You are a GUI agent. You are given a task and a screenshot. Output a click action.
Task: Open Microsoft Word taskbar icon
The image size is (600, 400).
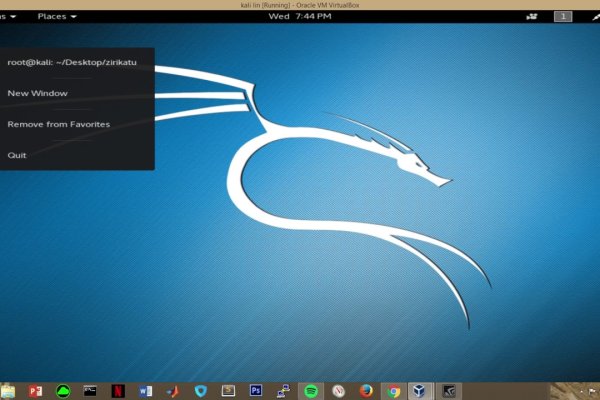pyautogui.click(x=146, y=390)
